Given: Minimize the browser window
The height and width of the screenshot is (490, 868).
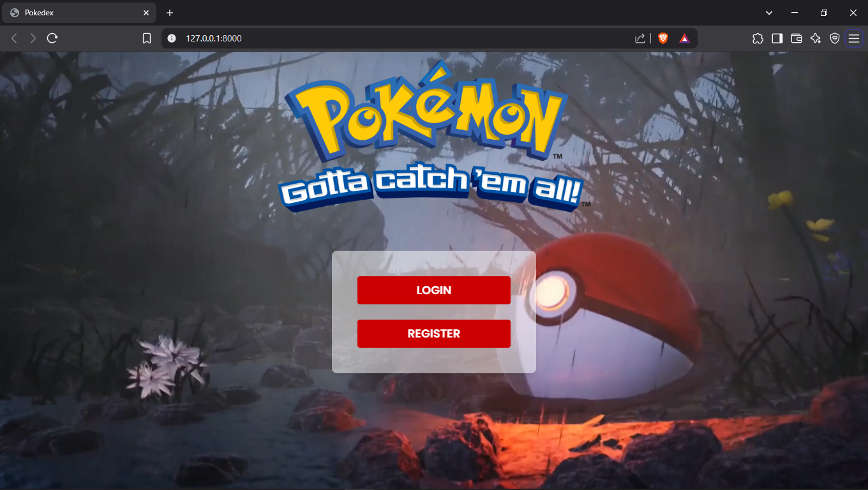Looking at the screenshot, I should [x=795, y=13].
